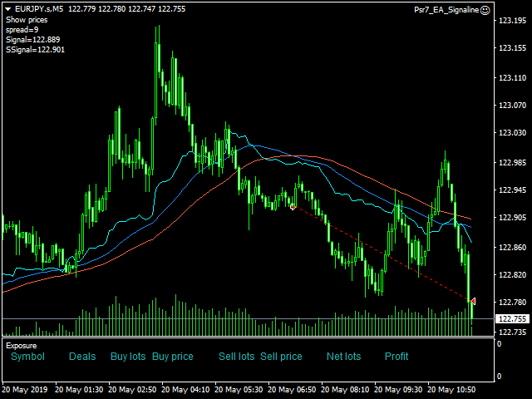Click the Exposure indicator title

tap(21, 346)
